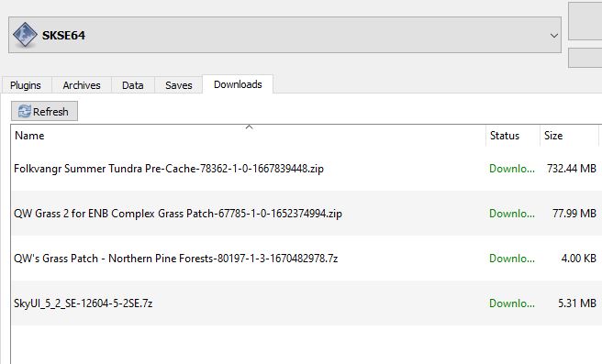
Task: Select Folkvangr Summer Tundra Pre-Cache download
Action: [307, 169]
